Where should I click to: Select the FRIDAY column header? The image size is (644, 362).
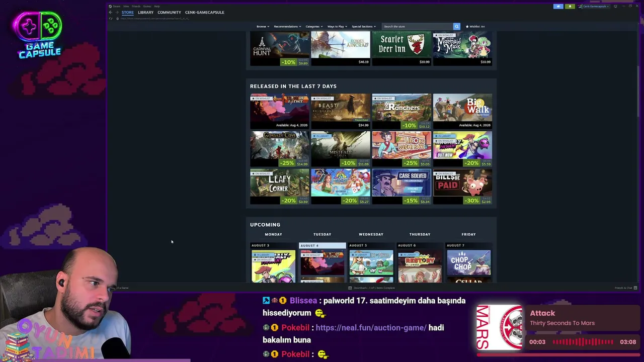click(468, 234)
